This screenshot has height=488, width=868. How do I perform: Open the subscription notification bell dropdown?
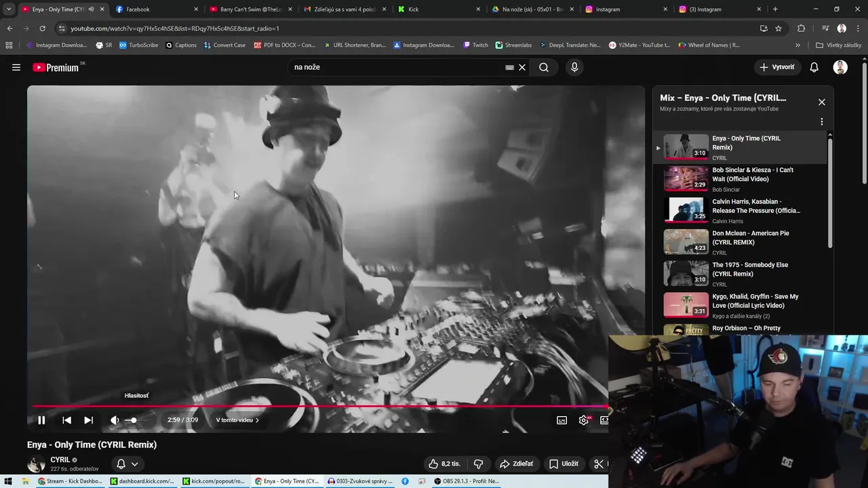(x=127, y=464)
